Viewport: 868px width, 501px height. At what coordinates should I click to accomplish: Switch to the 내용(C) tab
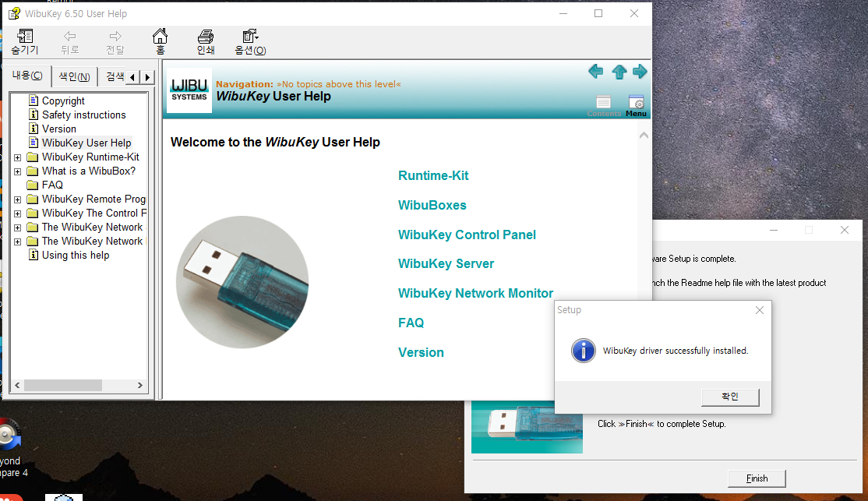click(x=28, y=76)
